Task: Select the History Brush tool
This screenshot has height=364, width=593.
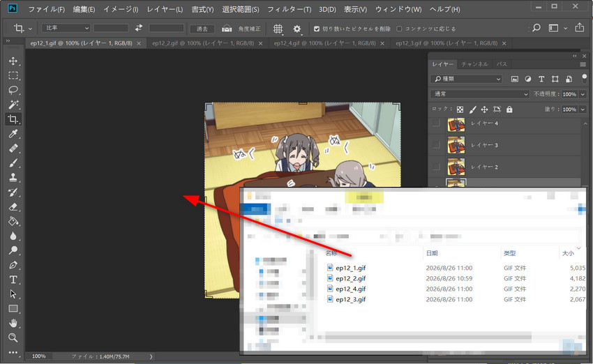Action: [13, 192]
